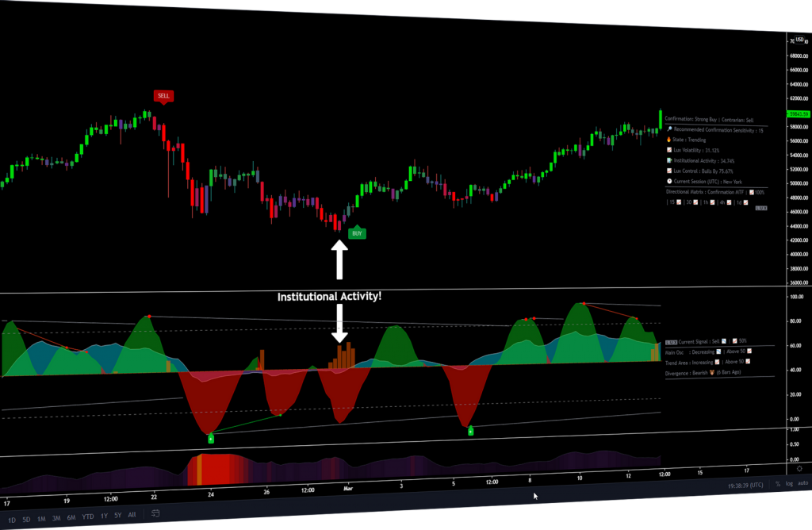
Task: Click the green marker under March 5 trough
Action: pyautogui.click(x=470, y=431)
